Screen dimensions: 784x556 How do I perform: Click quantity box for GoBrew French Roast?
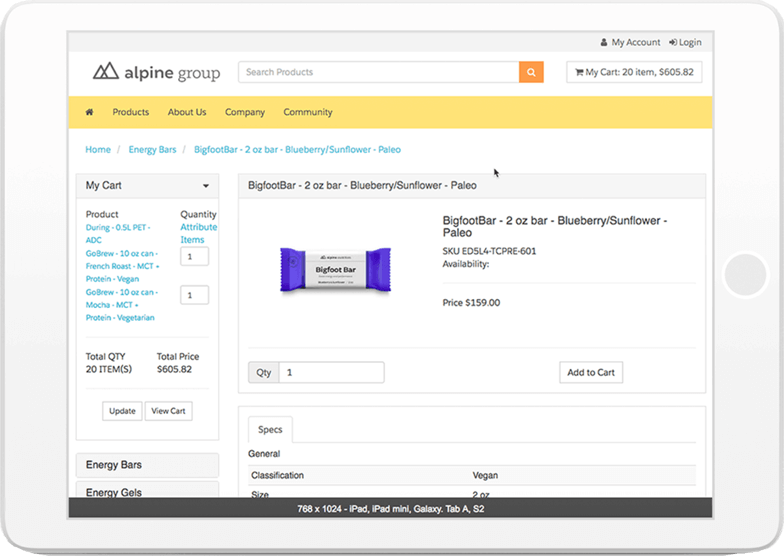(x=194, y=256)
